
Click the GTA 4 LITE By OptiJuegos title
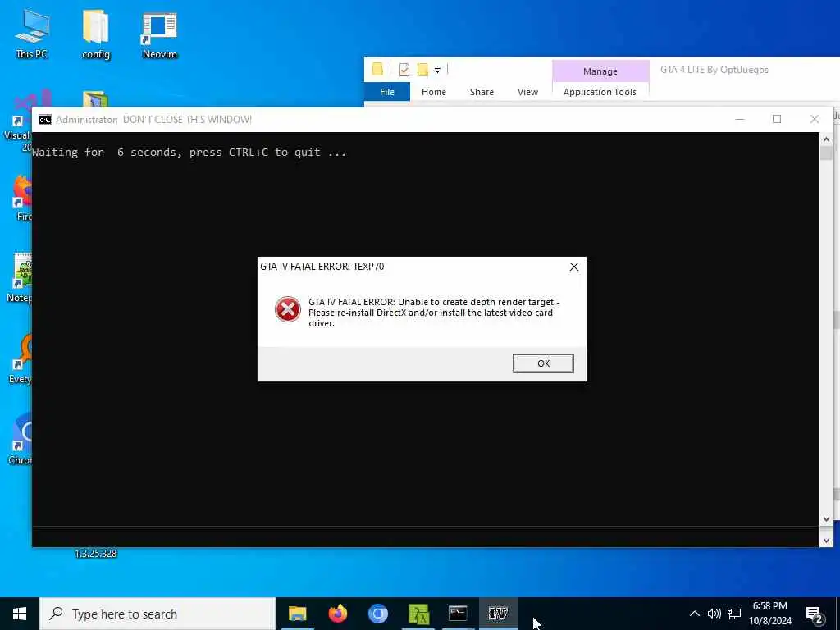pos(714,70)
